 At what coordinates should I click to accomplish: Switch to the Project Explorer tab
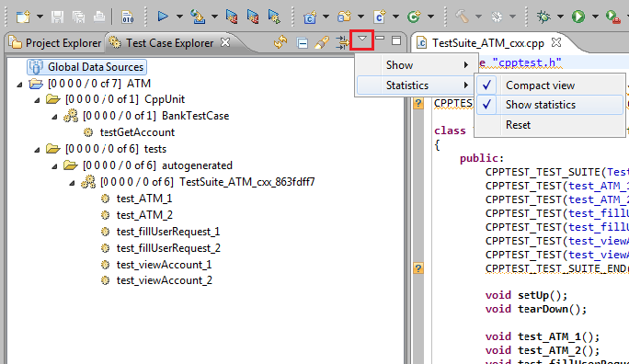point(56,43)
